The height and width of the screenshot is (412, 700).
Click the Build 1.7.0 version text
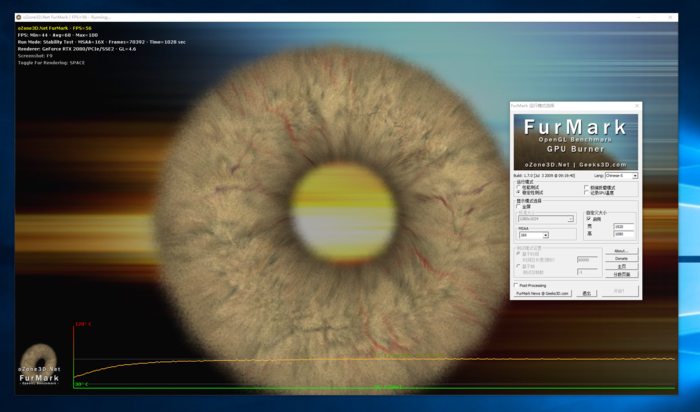click(544, 176)
